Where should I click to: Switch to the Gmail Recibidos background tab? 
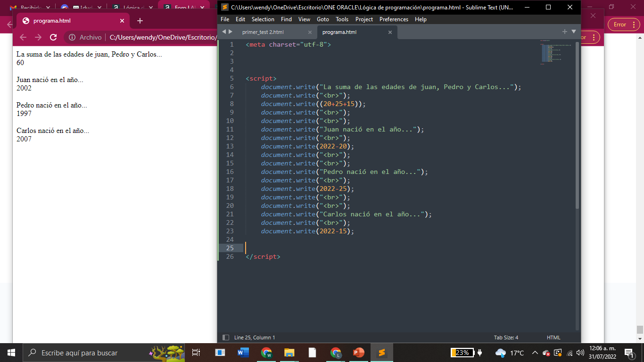click(29, 8)
